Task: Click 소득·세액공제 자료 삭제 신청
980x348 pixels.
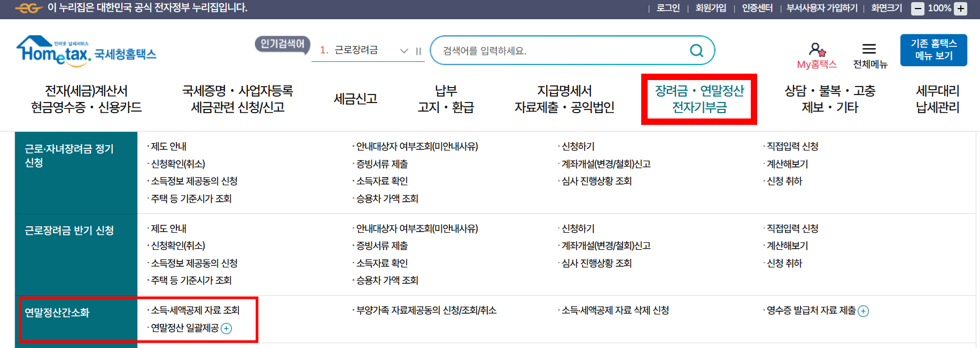Action: click(615, 310)
